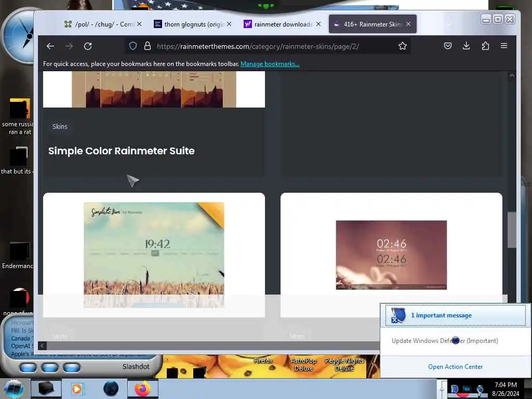Open the Simple Color suite preview image
This screenshot has height=399, width=532.
154,89
